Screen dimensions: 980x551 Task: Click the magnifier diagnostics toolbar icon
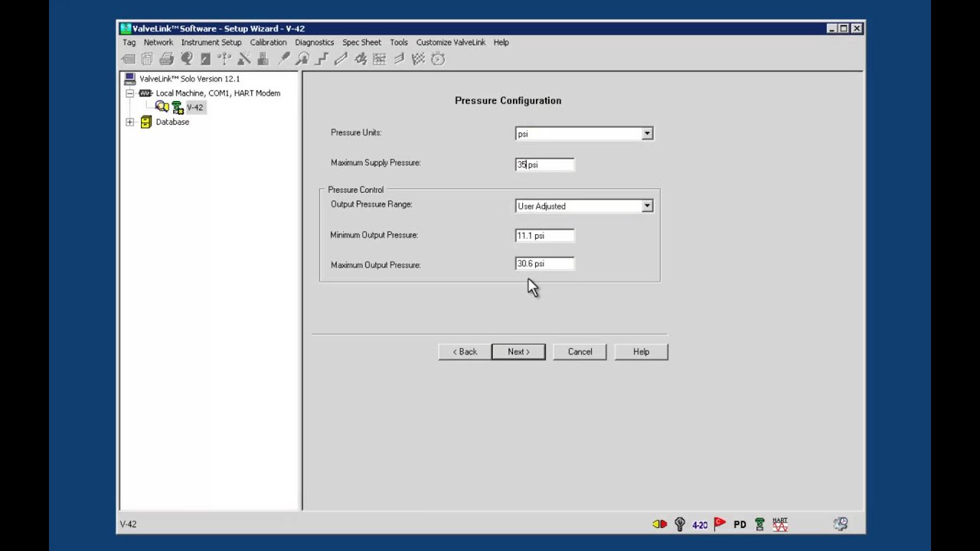point(302,59)
